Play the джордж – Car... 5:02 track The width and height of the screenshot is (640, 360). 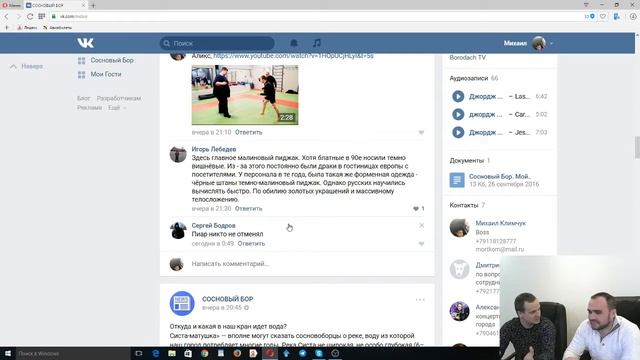pos(458,114)
